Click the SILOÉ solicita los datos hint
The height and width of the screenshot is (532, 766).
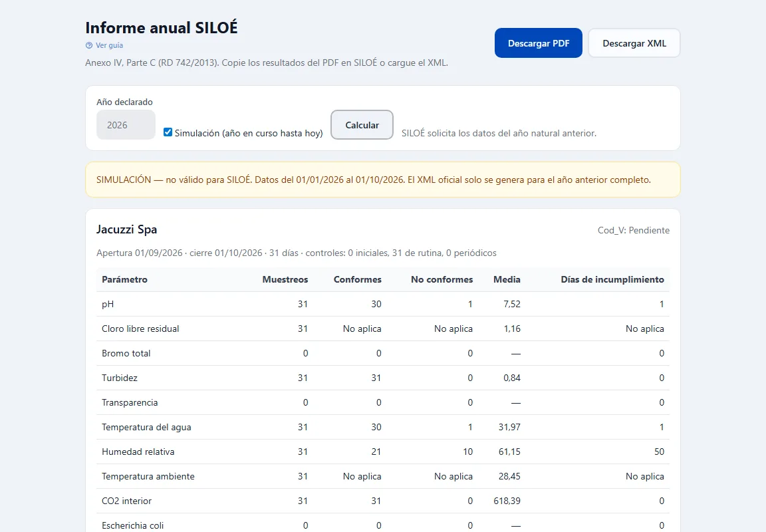499,134
